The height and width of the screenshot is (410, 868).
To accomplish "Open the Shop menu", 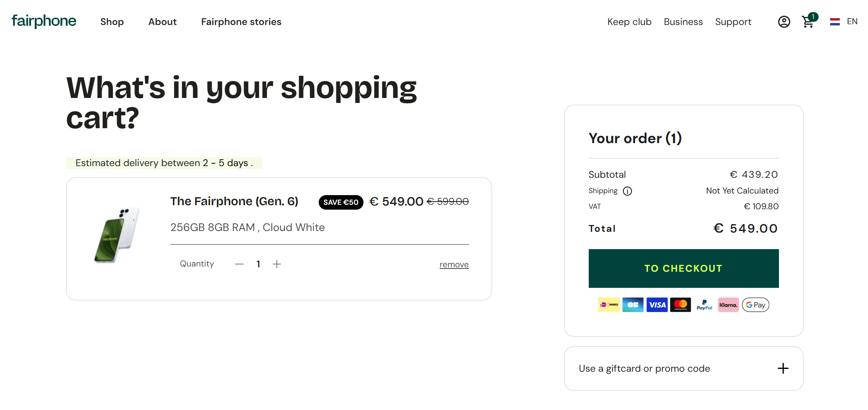I will click(112, 22).
